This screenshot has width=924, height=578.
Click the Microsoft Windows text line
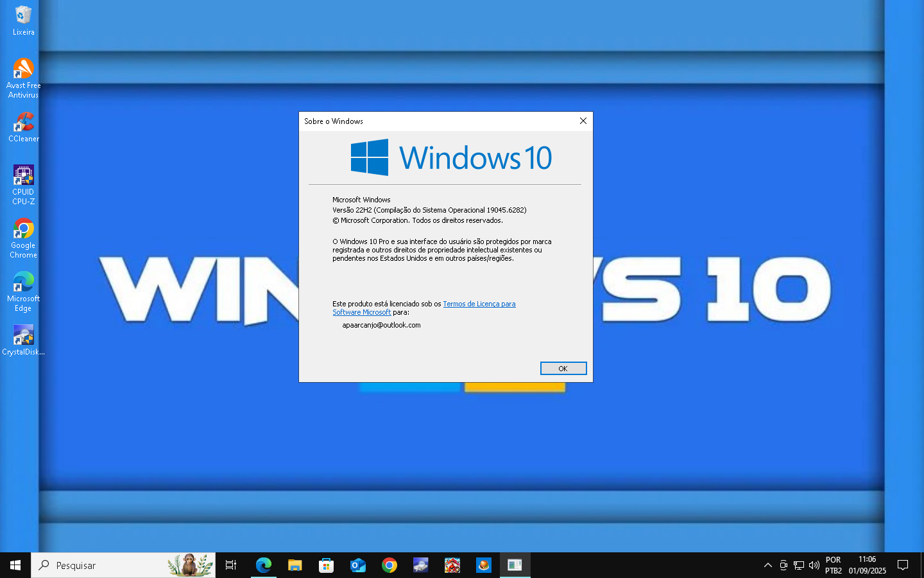[361, 200]
